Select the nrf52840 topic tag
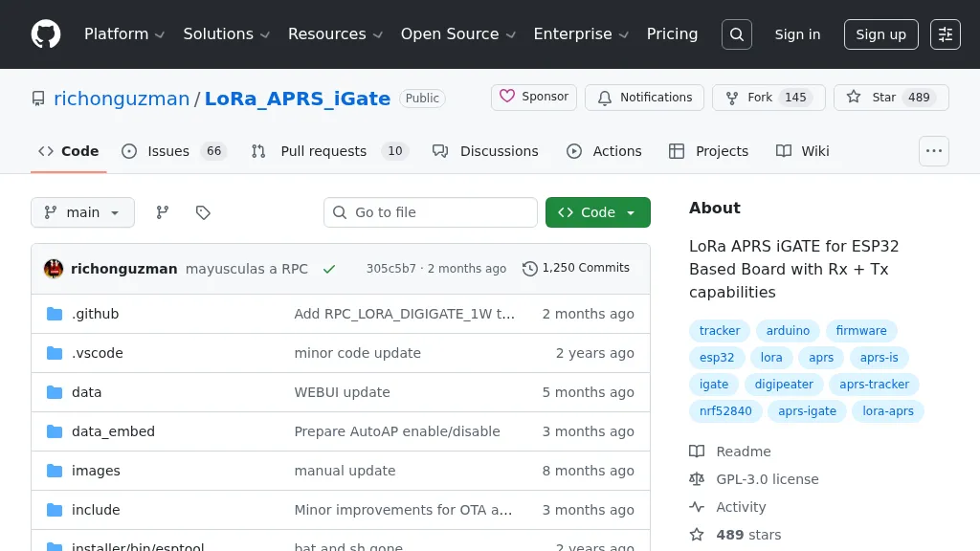This screenshot has width=980, height=551. click(725, 411)
